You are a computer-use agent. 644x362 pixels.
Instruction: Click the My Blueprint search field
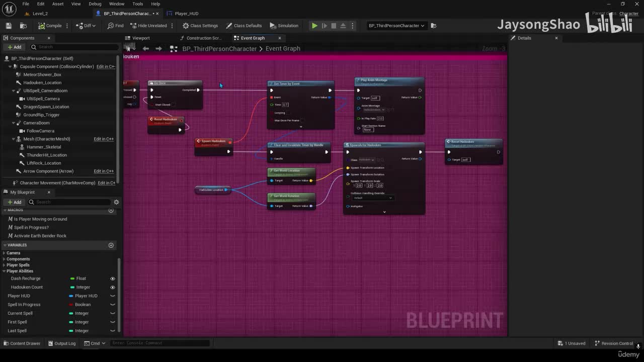tap(69, 202)
